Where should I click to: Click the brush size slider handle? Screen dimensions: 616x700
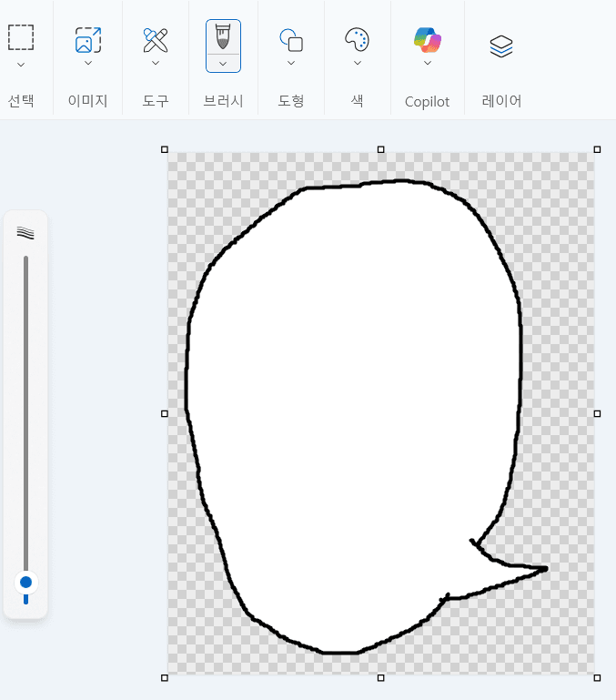[x=25, y=583]
